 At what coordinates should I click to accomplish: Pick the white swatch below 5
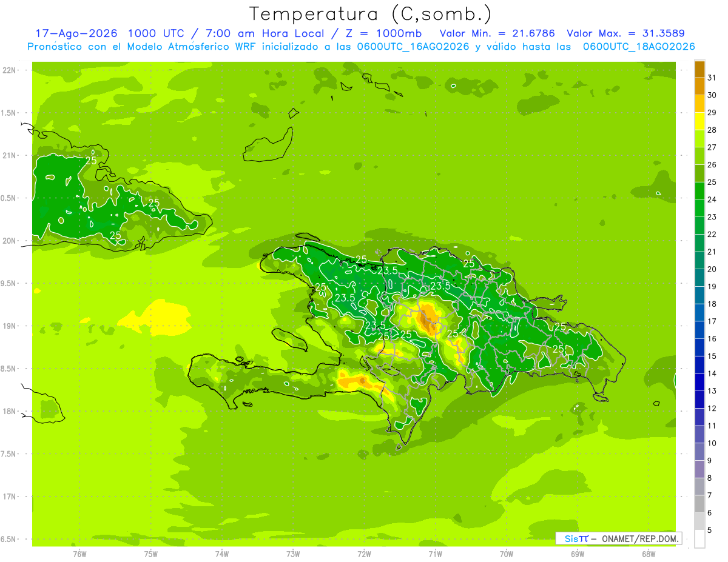pyautogui.click(x=699, y=539)
